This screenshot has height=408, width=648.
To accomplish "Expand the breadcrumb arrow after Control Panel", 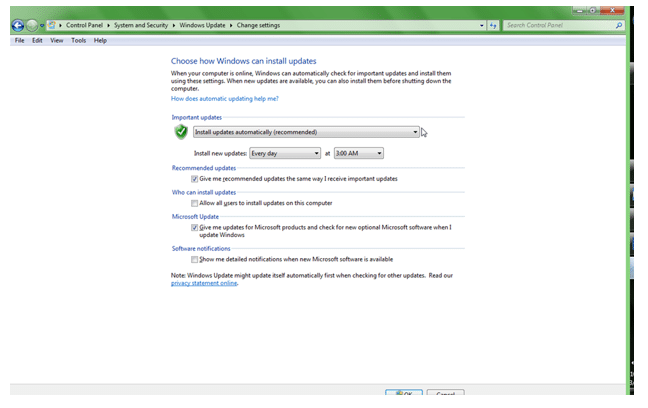I will (108, 26).
